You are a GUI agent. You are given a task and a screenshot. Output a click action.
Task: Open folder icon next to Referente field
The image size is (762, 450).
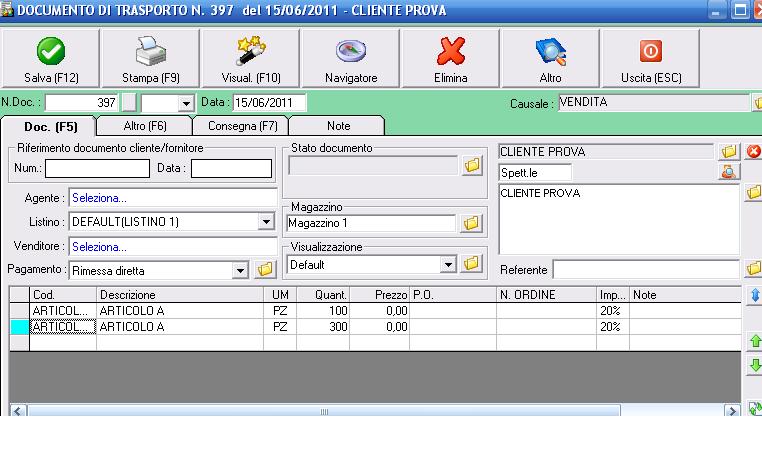(x=754, y=268)
